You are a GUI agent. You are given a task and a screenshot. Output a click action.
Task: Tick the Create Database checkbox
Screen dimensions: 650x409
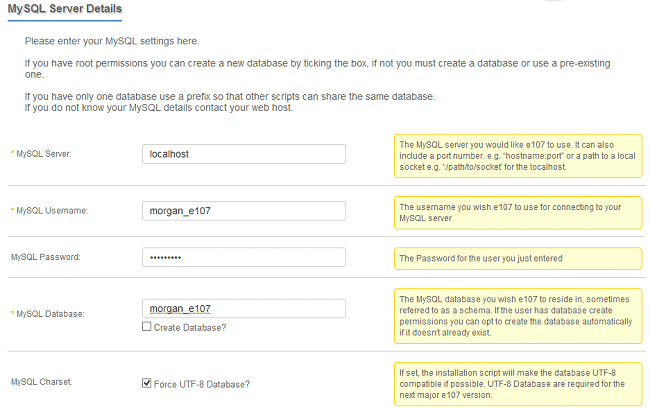point(147,327)
